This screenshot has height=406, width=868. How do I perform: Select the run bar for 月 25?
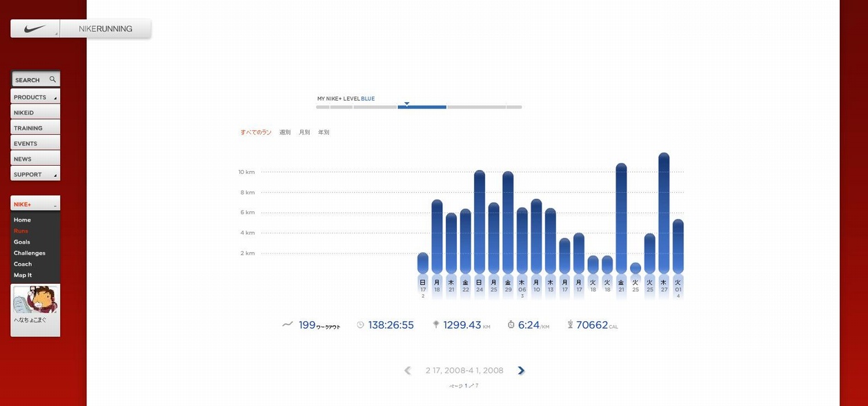click(x=493, y=238)
